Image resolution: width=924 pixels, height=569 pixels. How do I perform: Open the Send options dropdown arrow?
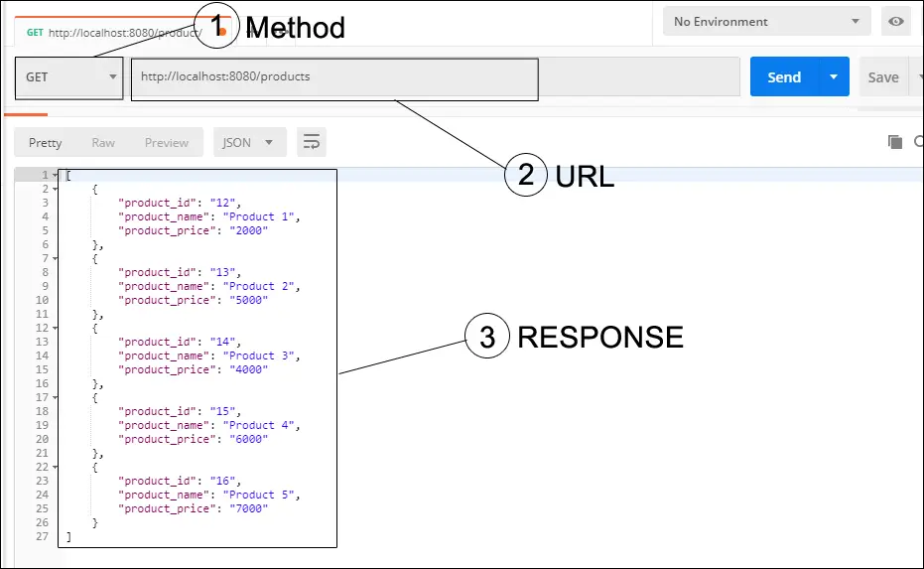(834, 77)
